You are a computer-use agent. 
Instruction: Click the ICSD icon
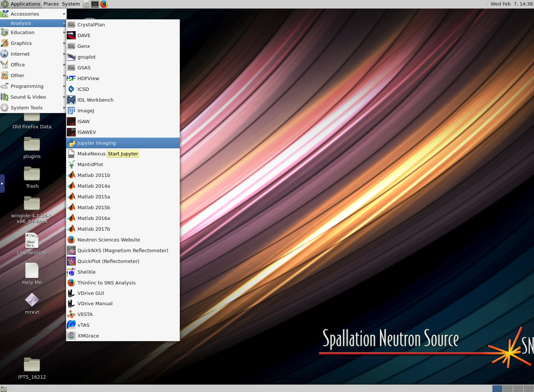(71, 89)
